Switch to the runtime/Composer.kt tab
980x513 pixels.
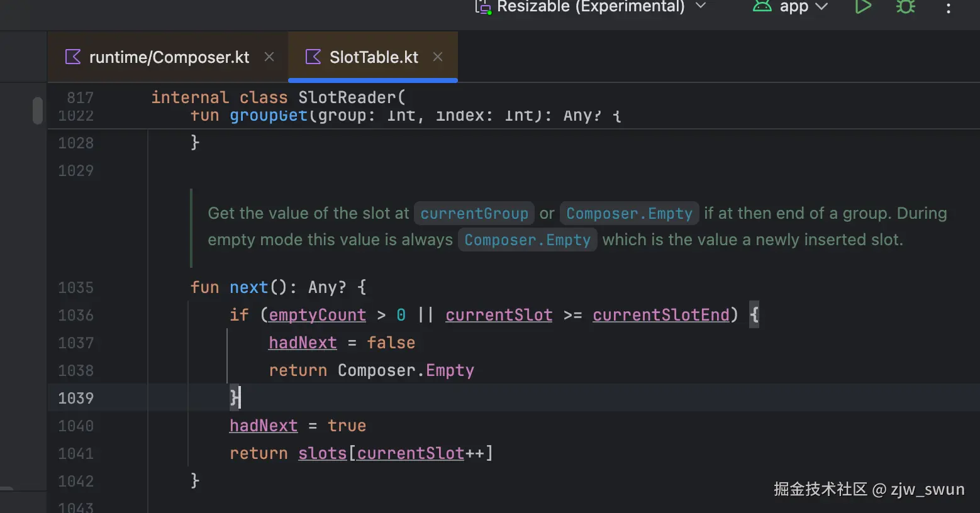click(x=169, y=57)
